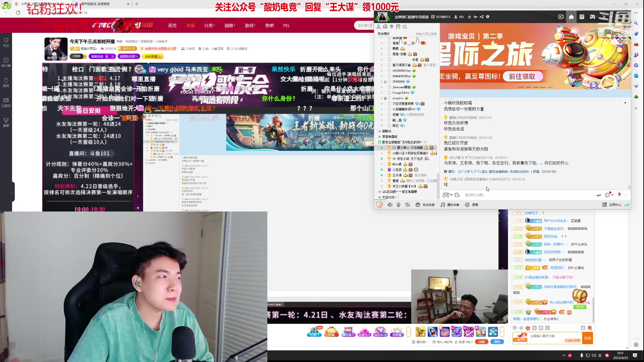Open the 首页 tab on Douyu

[172, 25]
